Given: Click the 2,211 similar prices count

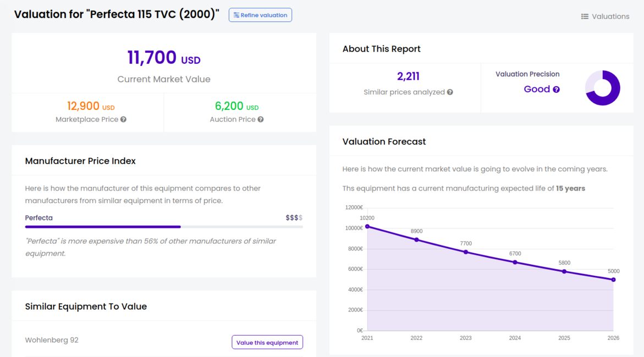Looking at the screenshot, I should pos(408,76).
